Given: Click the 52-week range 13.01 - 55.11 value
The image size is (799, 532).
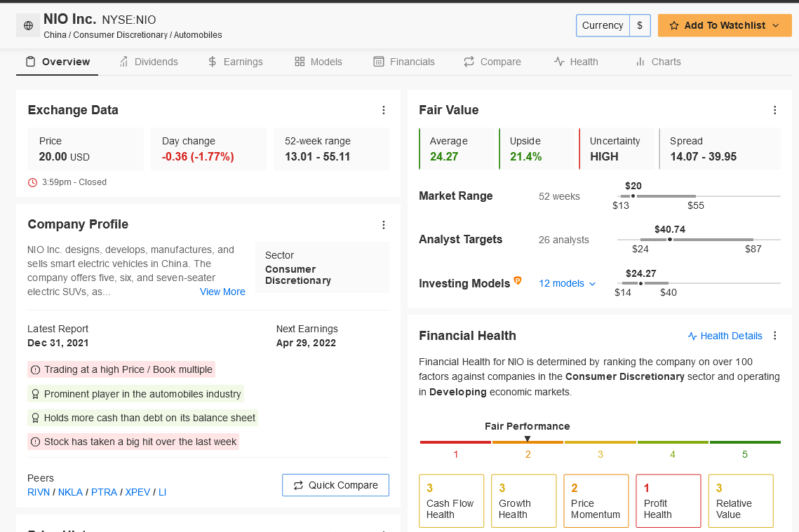Looking at the screenshot, I should (x=317, y=157).
